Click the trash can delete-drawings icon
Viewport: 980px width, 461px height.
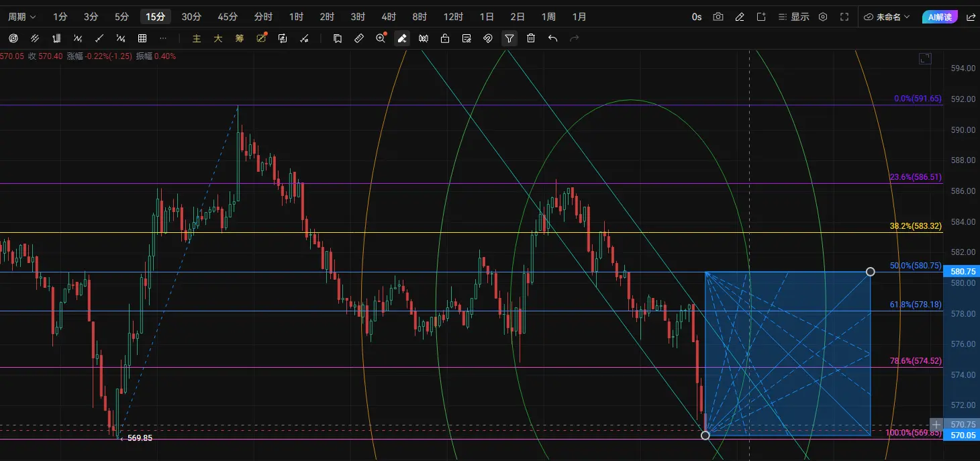pos(531,38)
